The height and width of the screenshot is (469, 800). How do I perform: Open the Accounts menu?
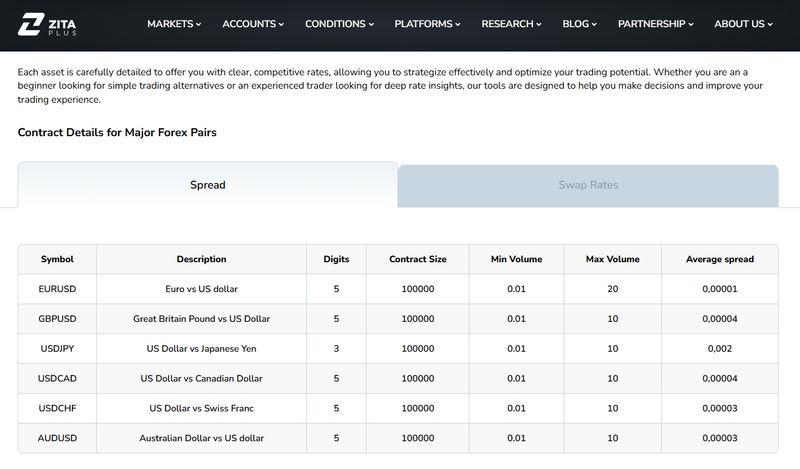pyautogui.click(x=253, y=24)
